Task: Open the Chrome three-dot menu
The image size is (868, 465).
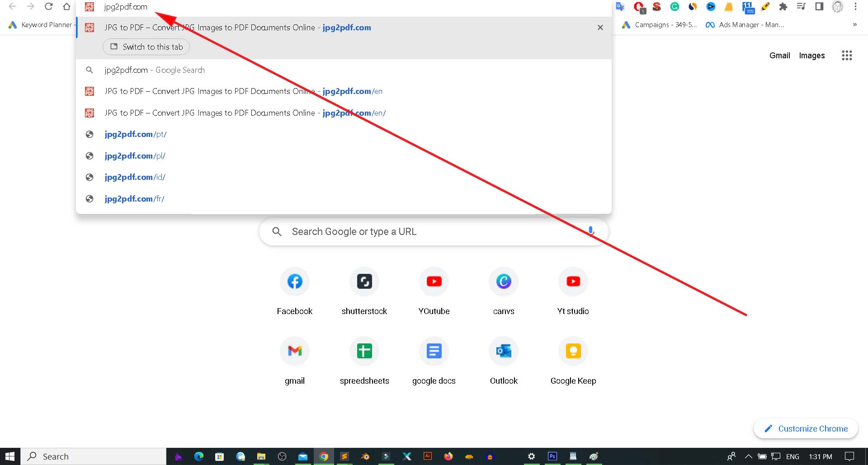Action: coord(855,6)
